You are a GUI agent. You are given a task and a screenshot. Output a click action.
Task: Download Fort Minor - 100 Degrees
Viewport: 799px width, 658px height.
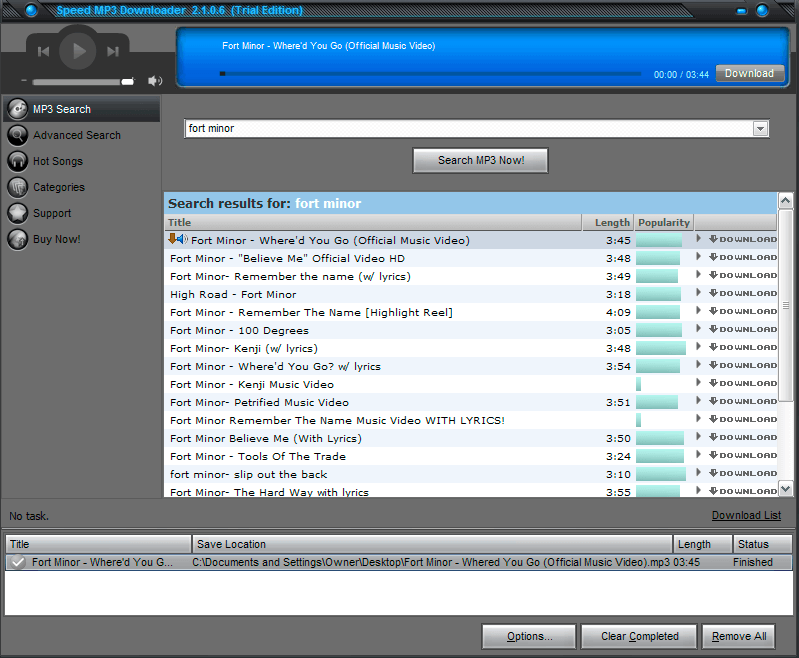[x=743, y=329]
